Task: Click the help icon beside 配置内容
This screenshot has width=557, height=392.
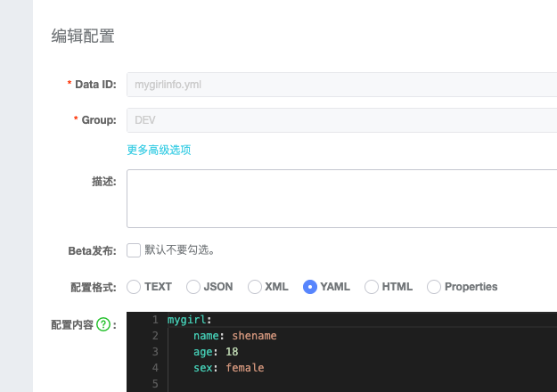Action: click(103, 325)
